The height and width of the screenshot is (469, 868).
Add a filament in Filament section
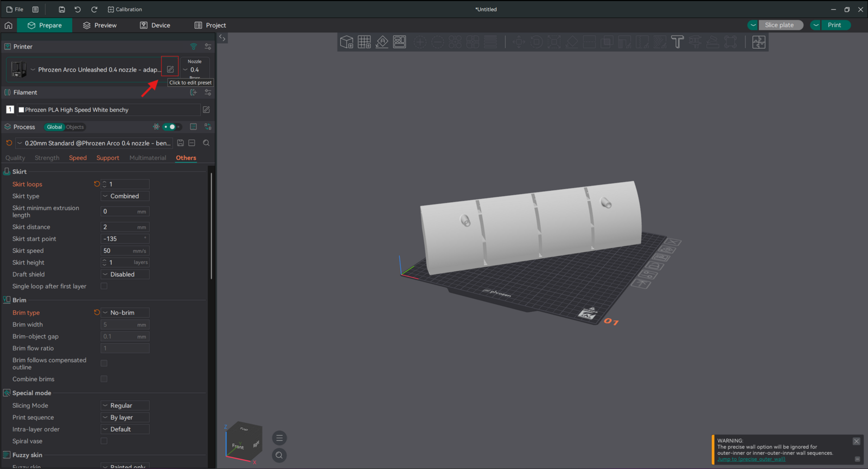coord(193,92)
